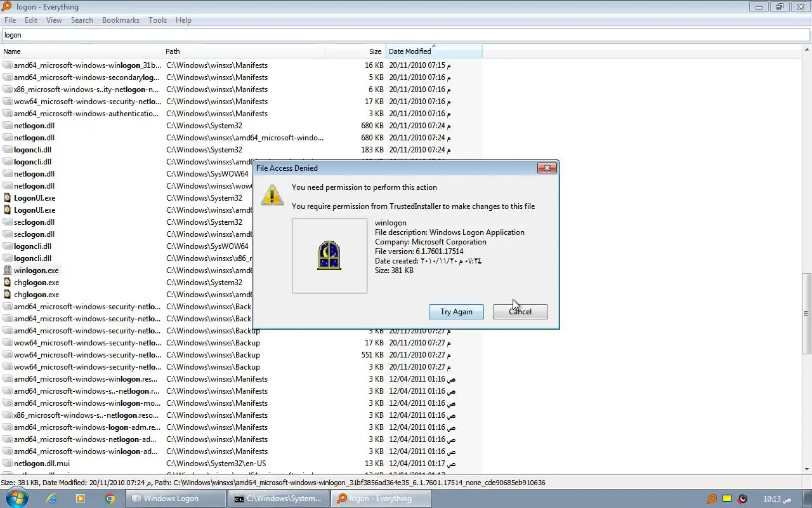Click icon of amd64_microsoft-windows-logon-adm.re... row

[x=8, y=427]
